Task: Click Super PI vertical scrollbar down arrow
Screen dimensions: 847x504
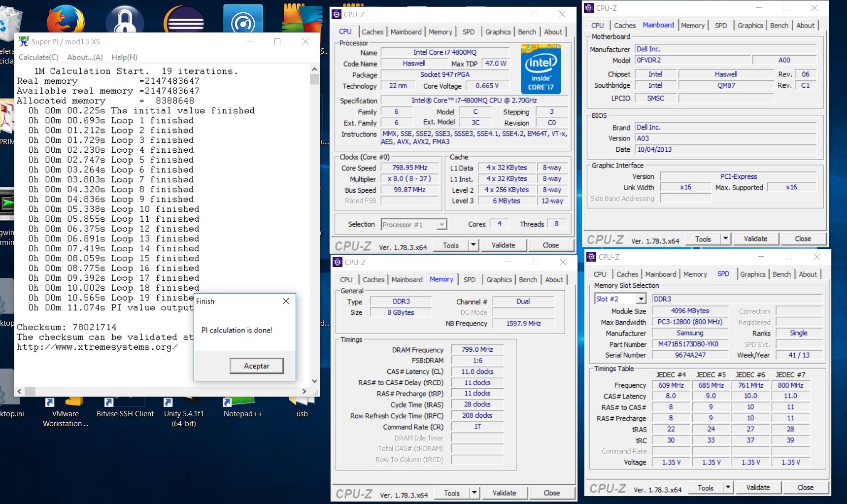Action: pos(315,381)
